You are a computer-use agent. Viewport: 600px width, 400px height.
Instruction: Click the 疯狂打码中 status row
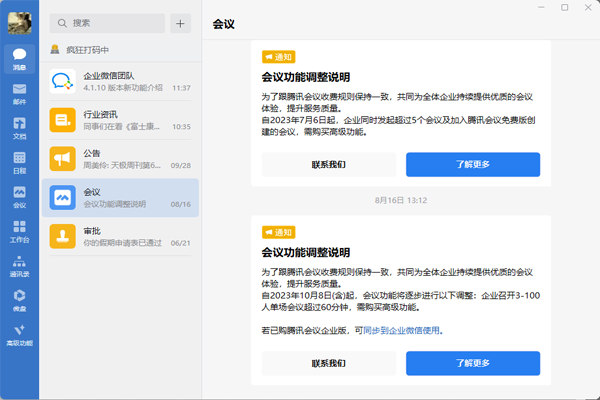pyautogui.click(x=120, y=50)
